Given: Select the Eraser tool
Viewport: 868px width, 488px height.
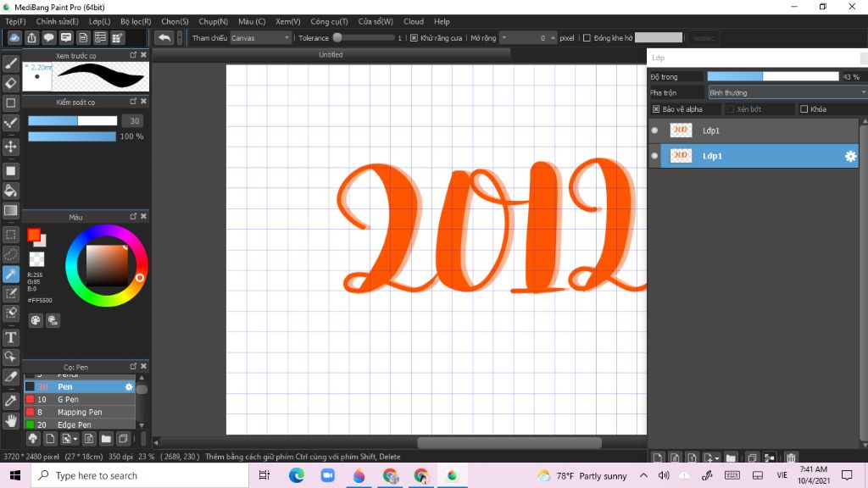Looking at the screenshot, I should click(x=10, y=83).
